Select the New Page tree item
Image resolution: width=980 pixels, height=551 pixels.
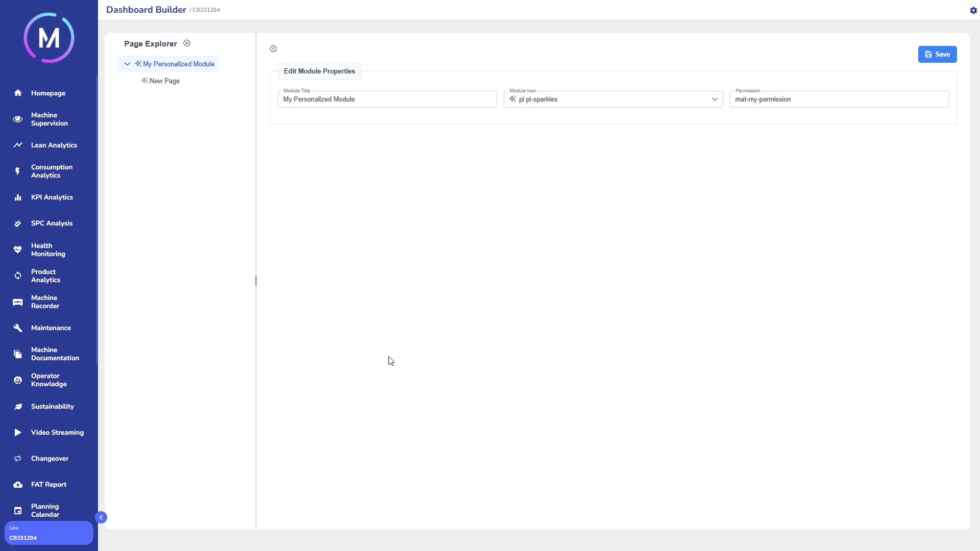coord(164,81)
